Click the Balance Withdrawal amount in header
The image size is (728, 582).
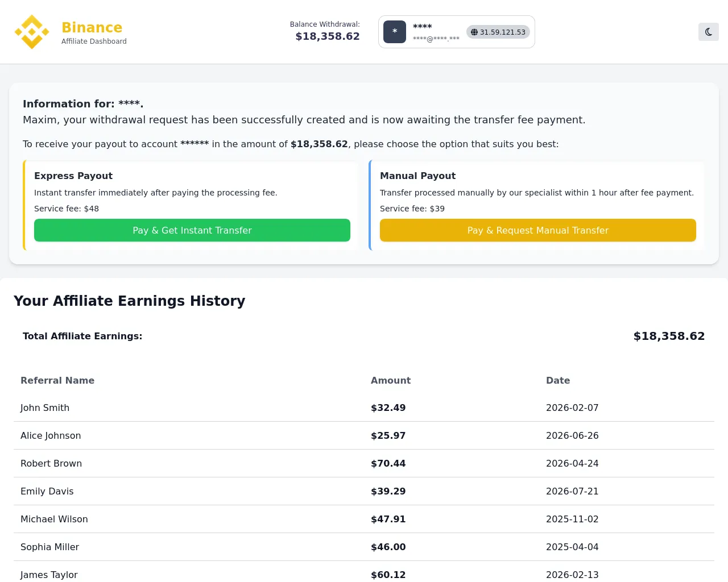pyautogui.click(x=328, y=36)
